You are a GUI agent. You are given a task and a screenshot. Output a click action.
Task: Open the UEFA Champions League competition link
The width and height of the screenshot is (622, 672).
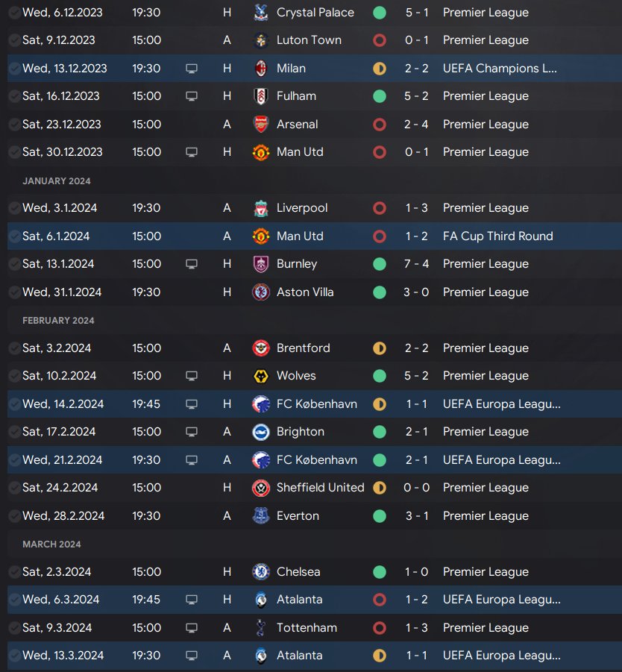(500, 69)
